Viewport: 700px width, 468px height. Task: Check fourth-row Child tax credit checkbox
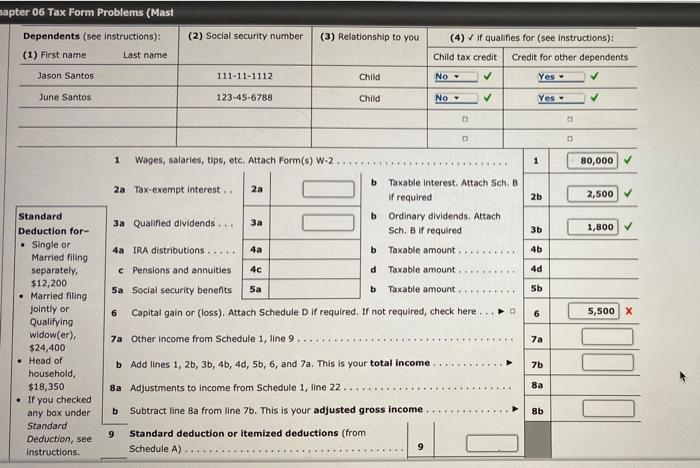coord(465,138)
